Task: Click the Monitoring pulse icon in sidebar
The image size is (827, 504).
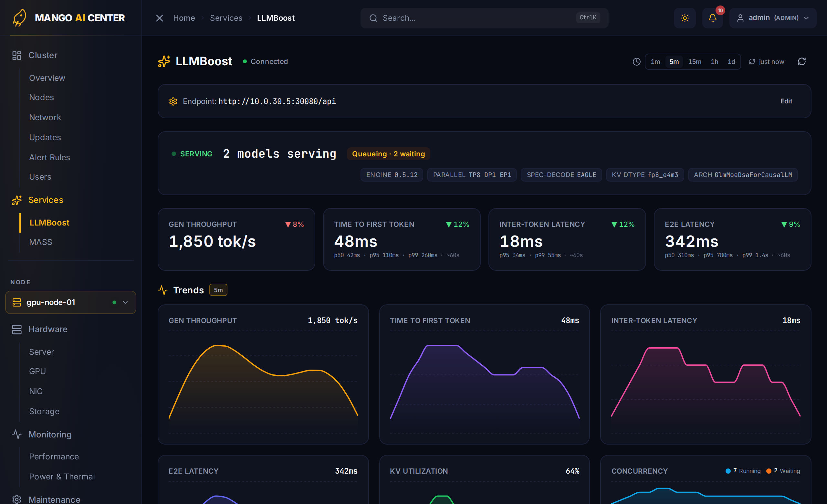Action: click(x=17, y=434)
